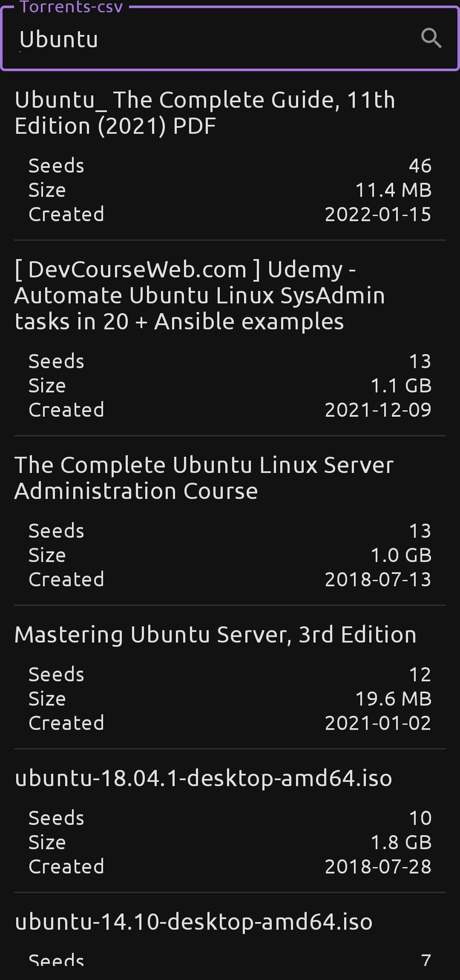Open the DevCourseWeb Udemy Ansible torrent
460x980 pixels.
(200, 295)
